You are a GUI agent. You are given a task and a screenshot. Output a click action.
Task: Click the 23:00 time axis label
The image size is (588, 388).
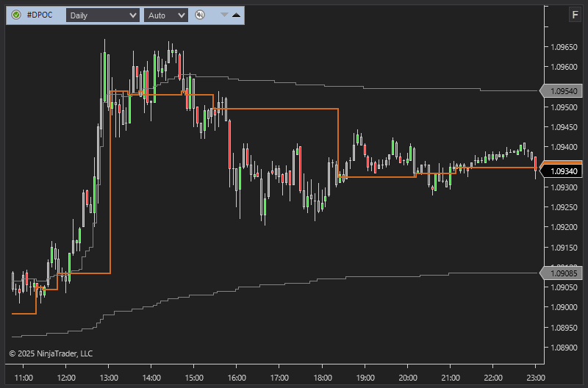[x=535, y=378]
